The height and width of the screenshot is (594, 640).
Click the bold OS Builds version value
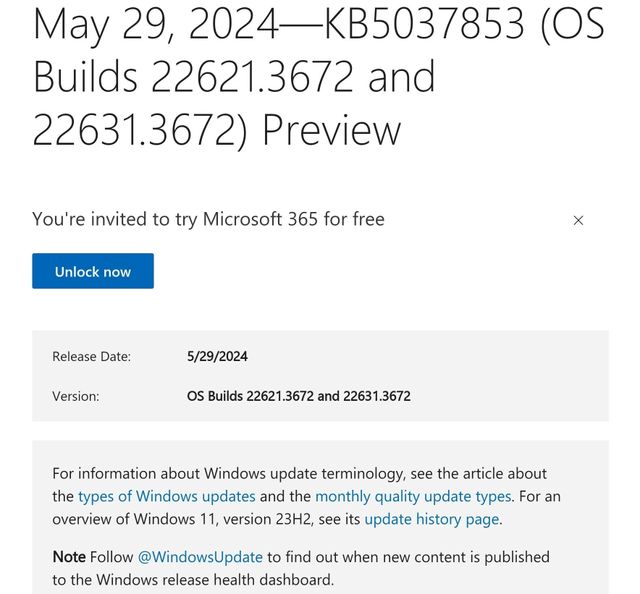pyautogui.click(x=298, y=396)
